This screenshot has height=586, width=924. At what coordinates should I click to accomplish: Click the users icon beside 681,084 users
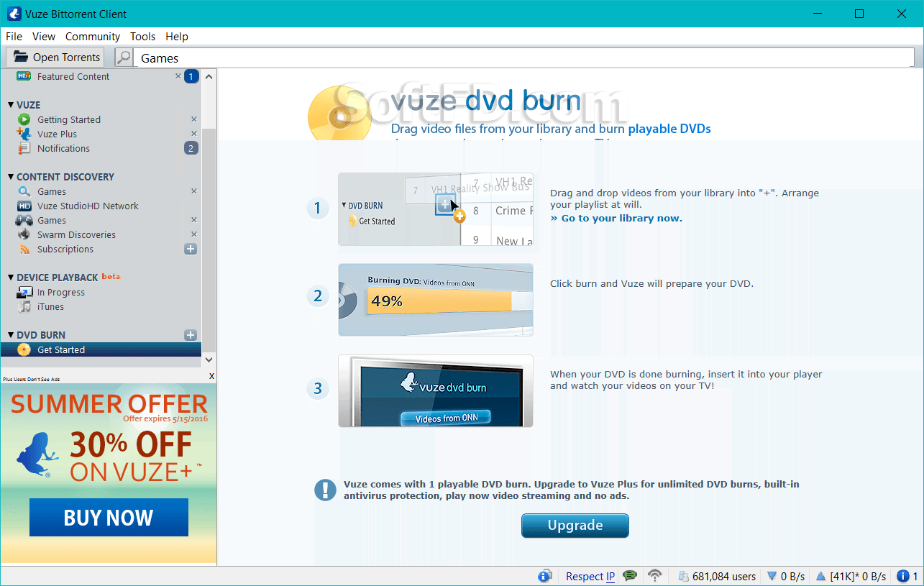(682, 576)
